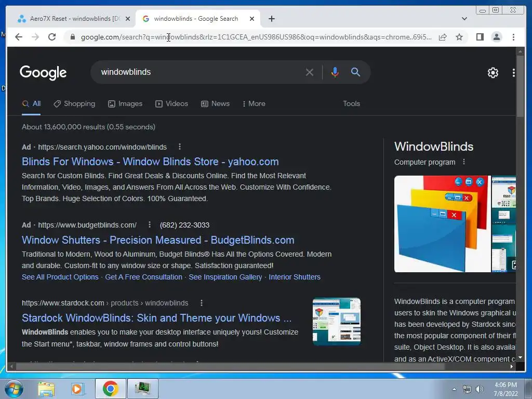Switch to News results

click(x=216, y=104)
